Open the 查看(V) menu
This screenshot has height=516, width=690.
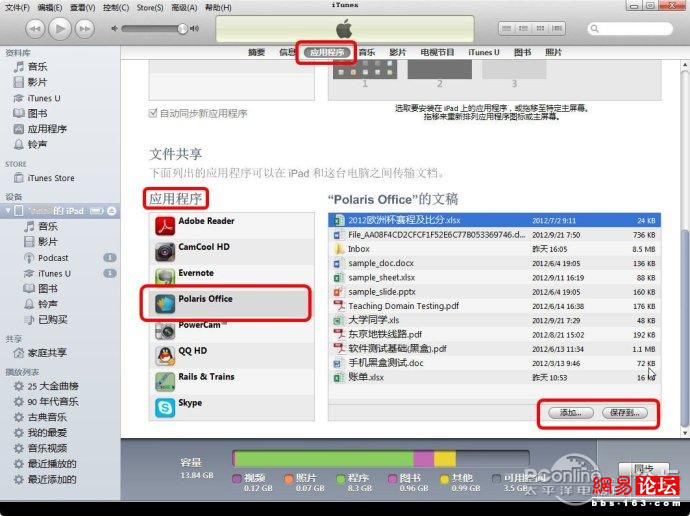pos(82,7)
